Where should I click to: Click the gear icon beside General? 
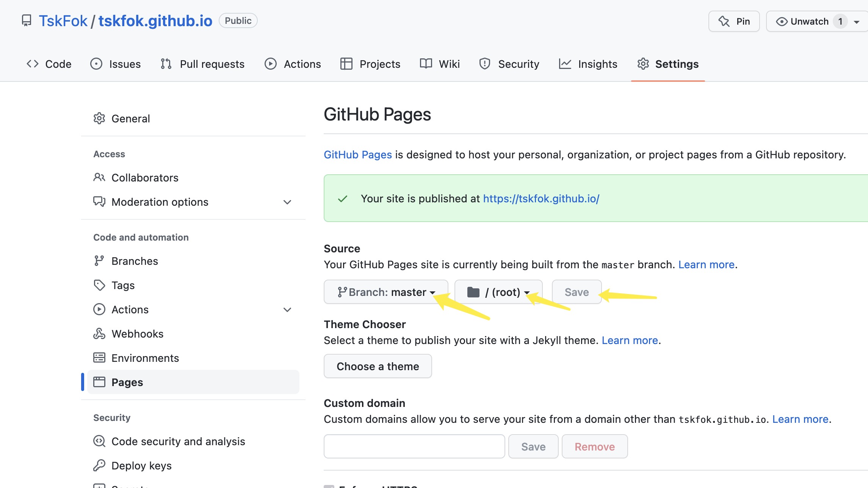click(x=99, y=119)
